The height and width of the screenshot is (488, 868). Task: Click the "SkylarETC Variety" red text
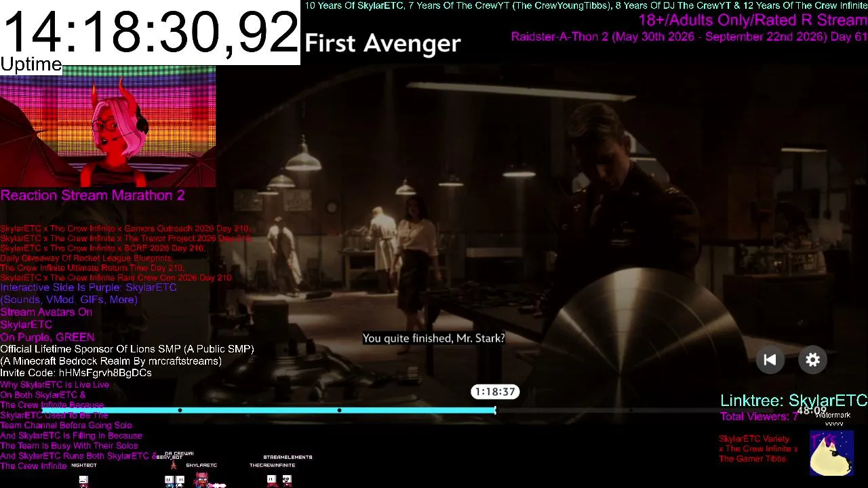(754, 439)
